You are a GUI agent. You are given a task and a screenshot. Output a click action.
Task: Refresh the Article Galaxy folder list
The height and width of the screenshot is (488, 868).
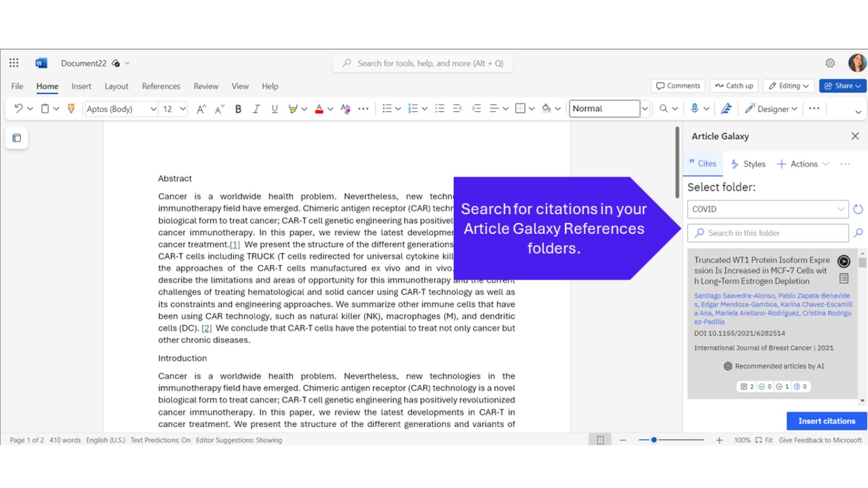[858, 209]
